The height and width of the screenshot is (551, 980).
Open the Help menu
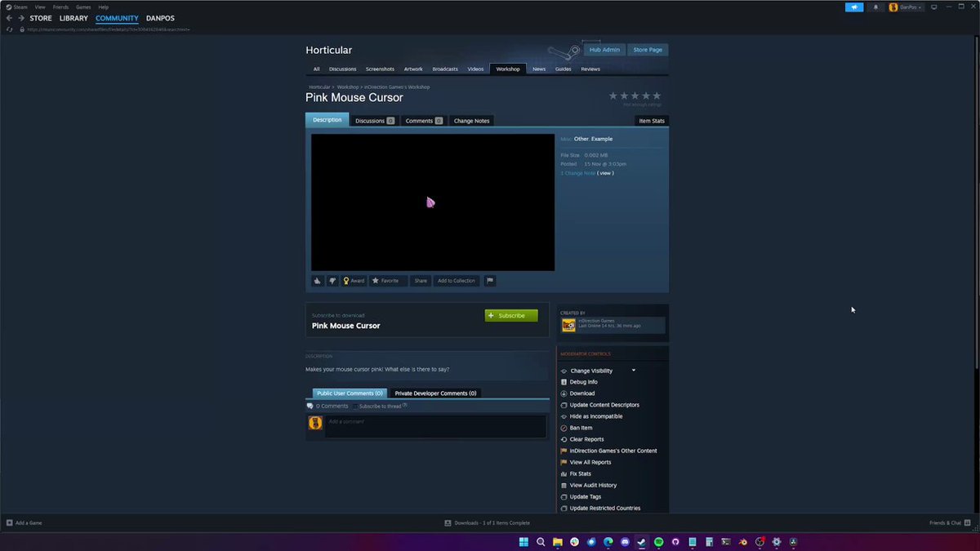pyautogui.click(x=104, y=7)
